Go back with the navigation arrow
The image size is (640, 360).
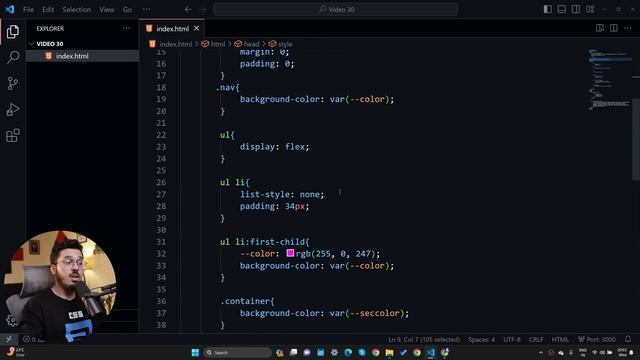click(188, 9)
